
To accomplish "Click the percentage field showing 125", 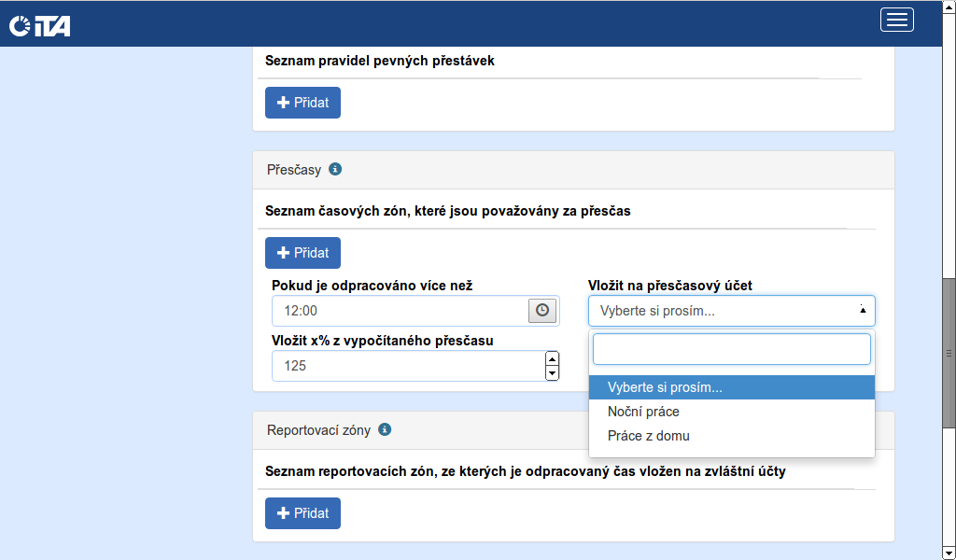I will (x=407, y=366).
